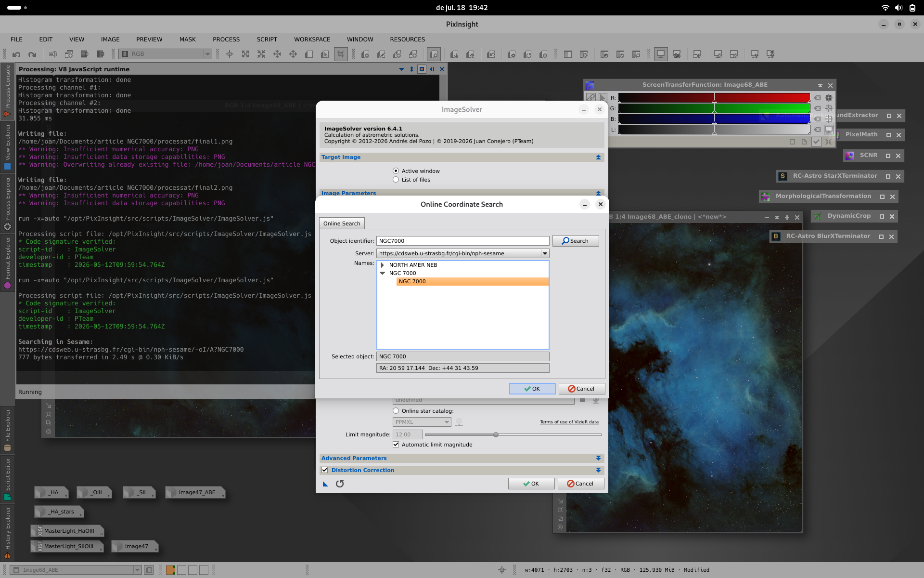
Task: Open the PROCESS menu
Action: [226, 39]
